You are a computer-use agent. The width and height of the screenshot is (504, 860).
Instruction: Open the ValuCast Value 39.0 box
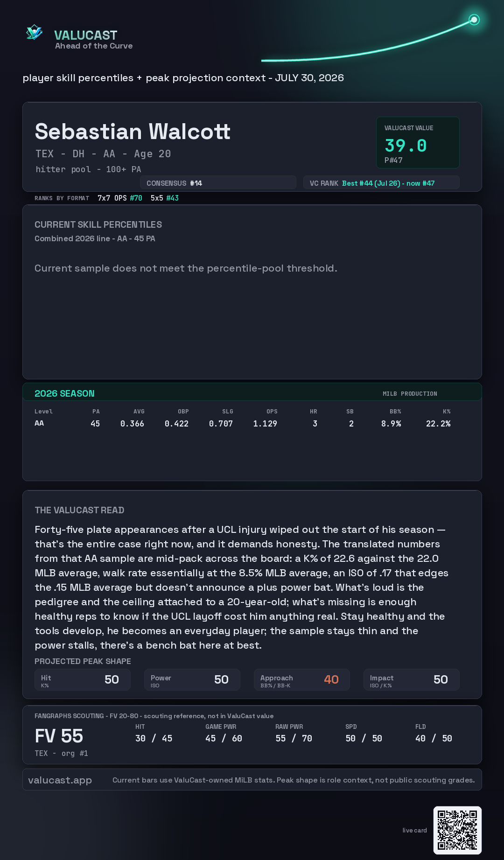coord(418,142)
